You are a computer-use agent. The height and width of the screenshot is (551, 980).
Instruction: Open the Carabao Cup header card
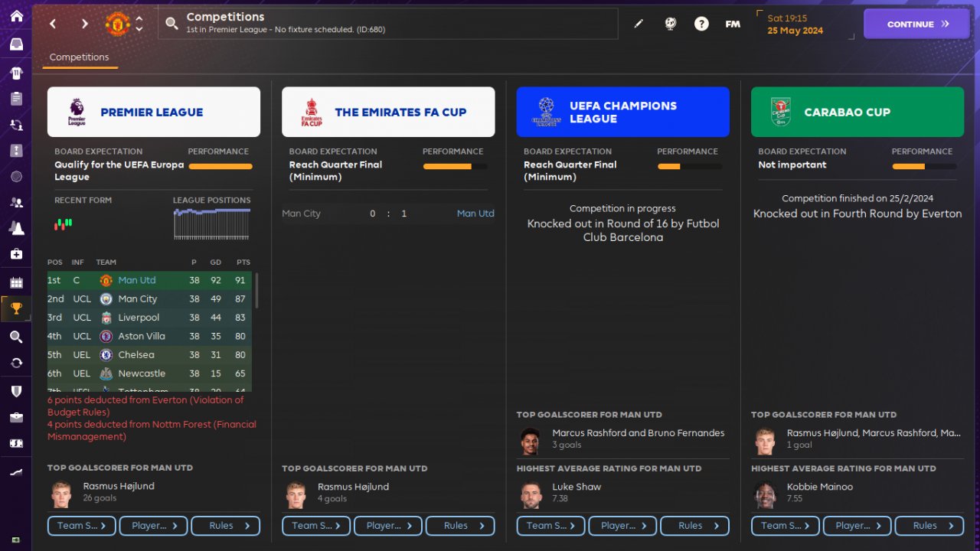coord(857,112)
